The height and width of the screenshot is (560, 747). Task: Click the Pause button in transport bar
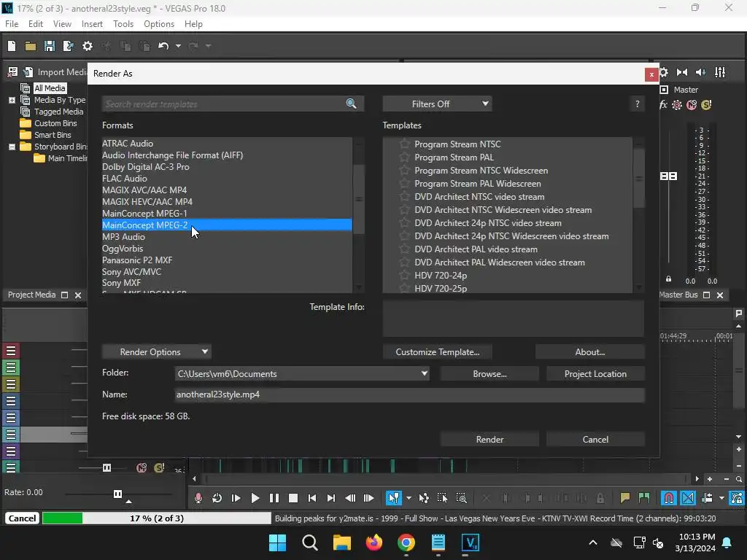click(x=274, y=498)
